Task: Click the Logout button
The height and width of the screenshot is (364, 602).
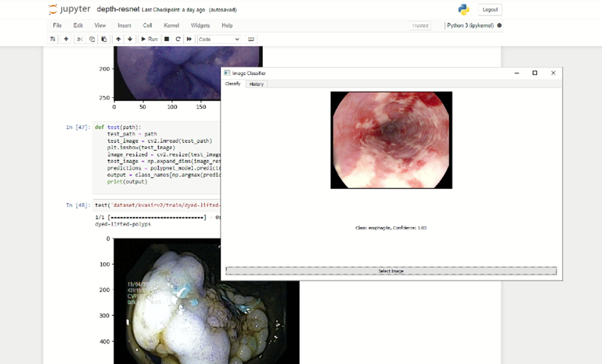Action: click(x=490, y=9)
